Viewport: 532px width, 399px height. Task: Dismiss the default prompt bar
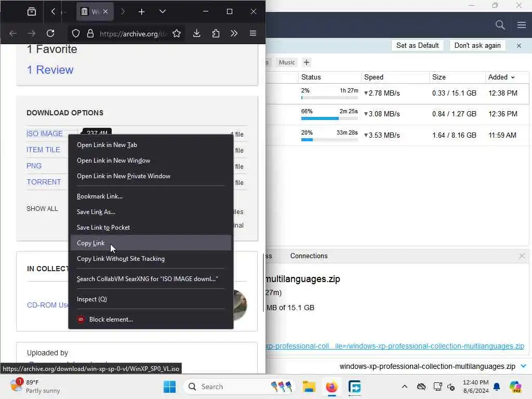(519, 46)
